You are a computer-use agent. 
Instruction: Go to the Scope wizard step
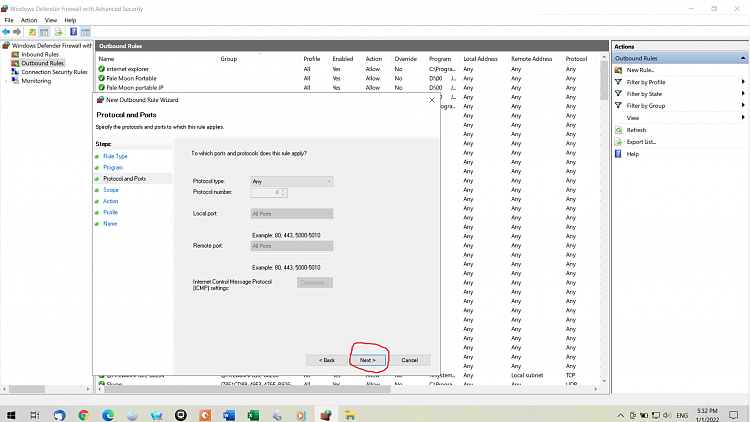pos(111,190)
